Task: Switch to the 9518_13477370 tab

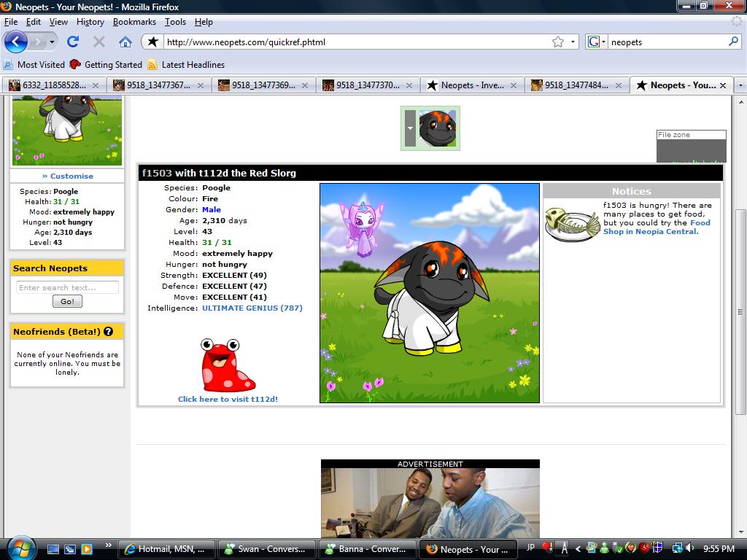Action: point(368,85)
